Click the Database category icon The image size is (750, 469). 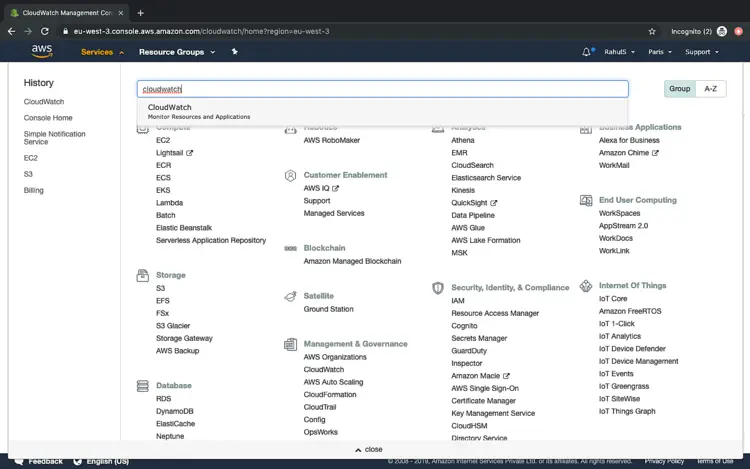[143, 386]
